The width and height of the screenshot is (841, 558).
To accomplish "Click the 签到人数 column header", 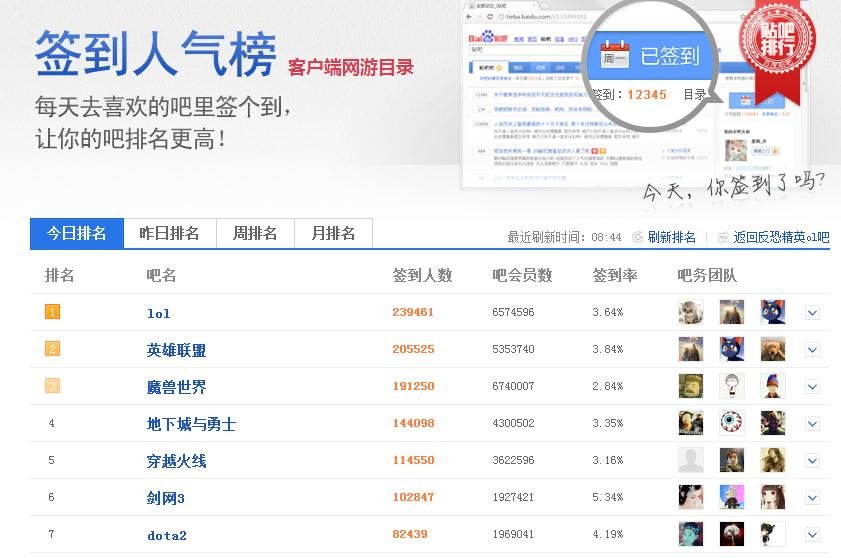I will [x=423, y=275].
